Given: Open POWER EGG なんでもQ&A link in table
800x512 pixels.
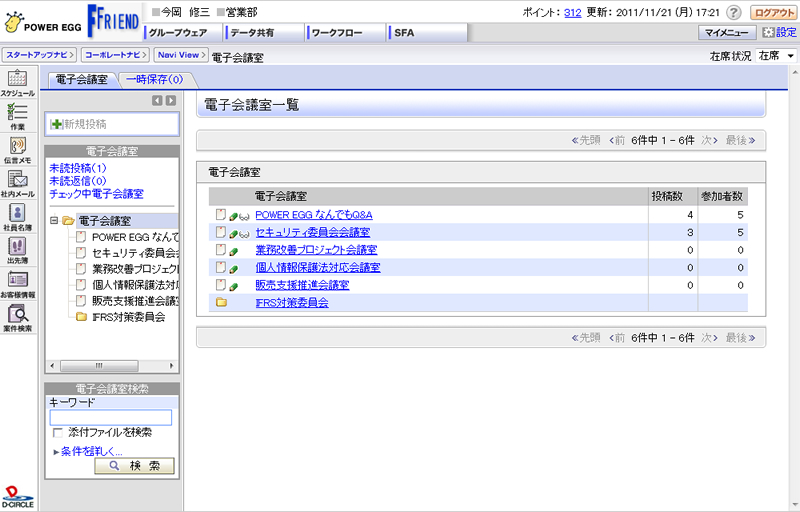Looking at the screenshot, I should pos(314,215).
